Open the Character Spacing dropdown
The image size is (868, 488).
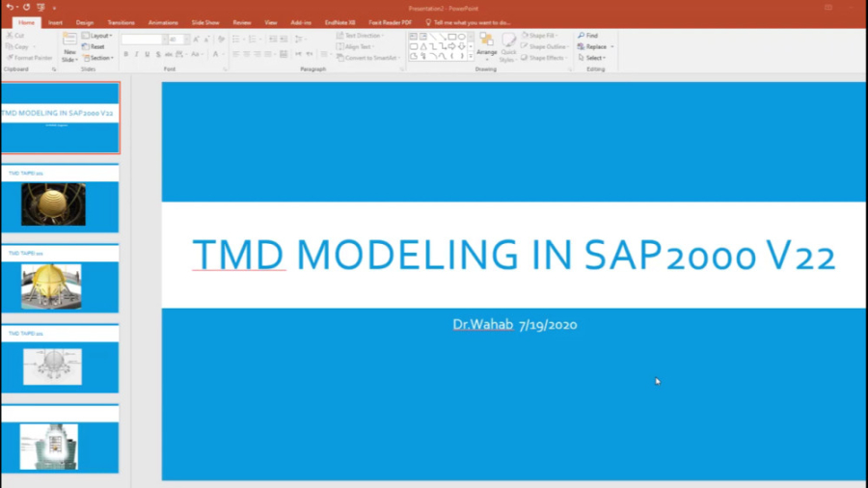point(181,54)
